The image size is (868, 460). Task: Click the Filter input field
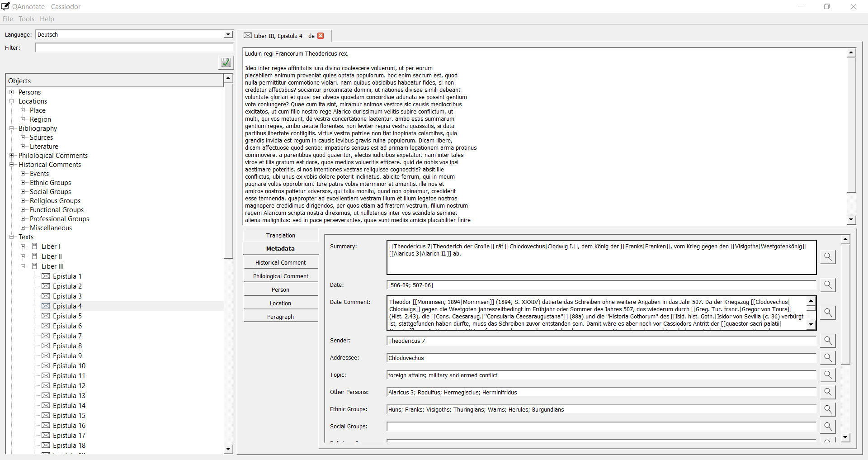coord(134,47)
